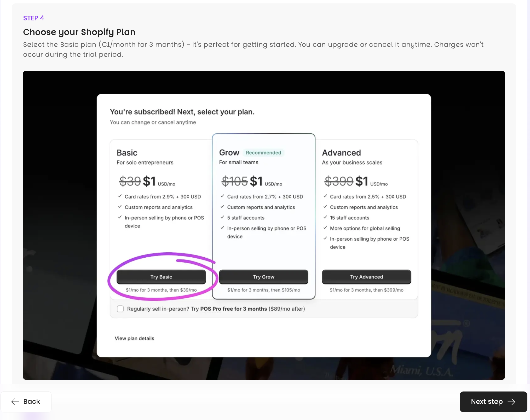Image resolution: width=530 pixels, height=420 pixels.
Task: Click 'Choose your Shopify Plan' heading
Action: [79, 32]
